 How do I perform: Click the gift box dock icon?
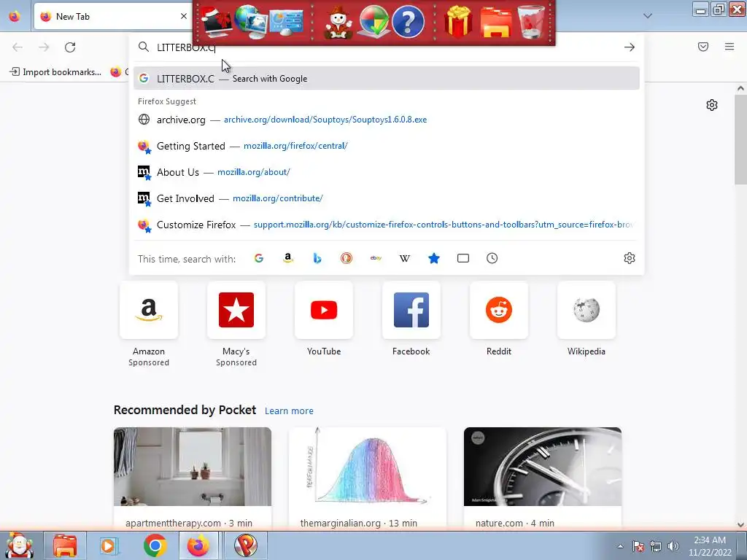(x=458, y=22)
